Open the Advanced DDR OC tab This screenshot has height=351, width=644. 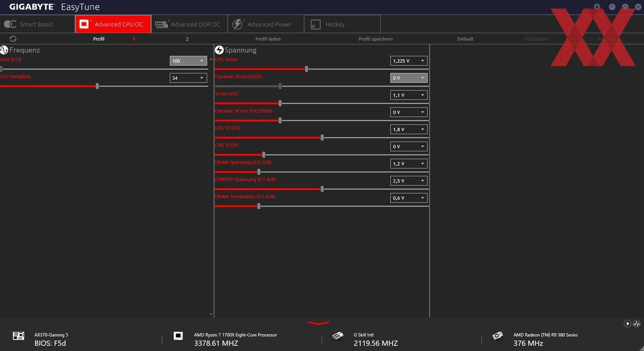[189, 24]
